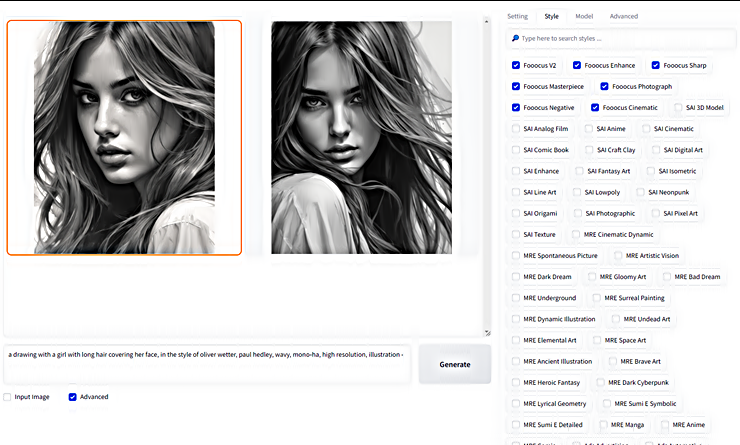The height and width of the screenshot is (445, 740).
Task: Click into the prompt text box
Action: (207, 364)
